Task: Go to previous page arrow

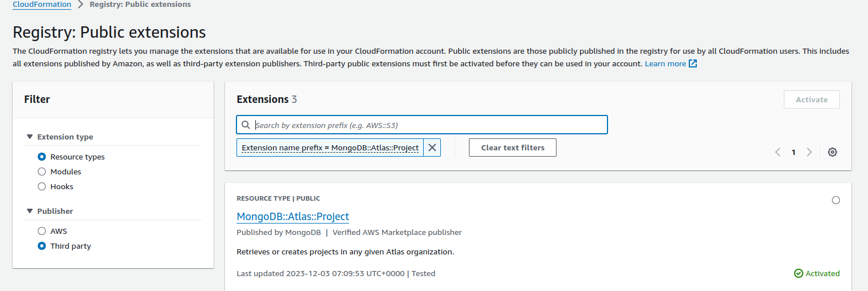Action: 778,152
